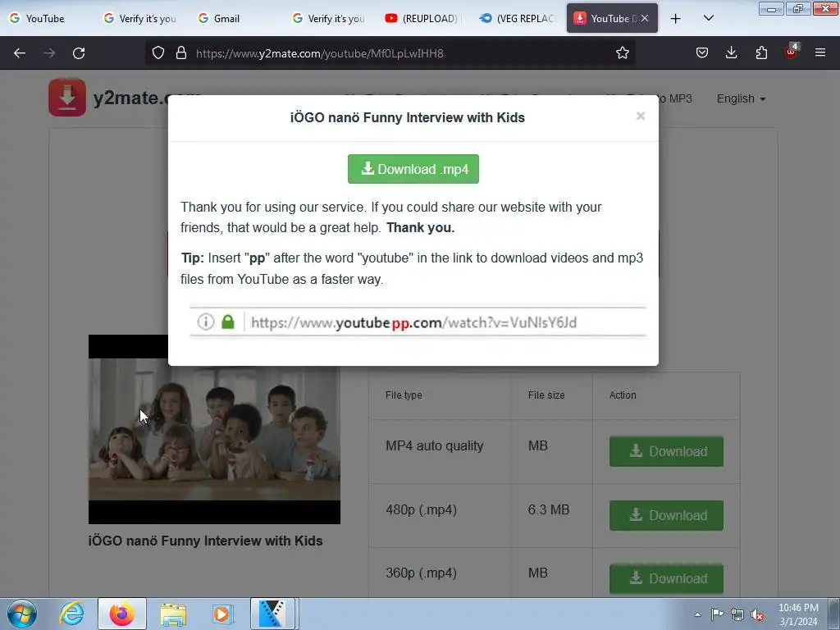Open the Firefox downloads panel
This screenshot has width=840, height=630.
731,53
